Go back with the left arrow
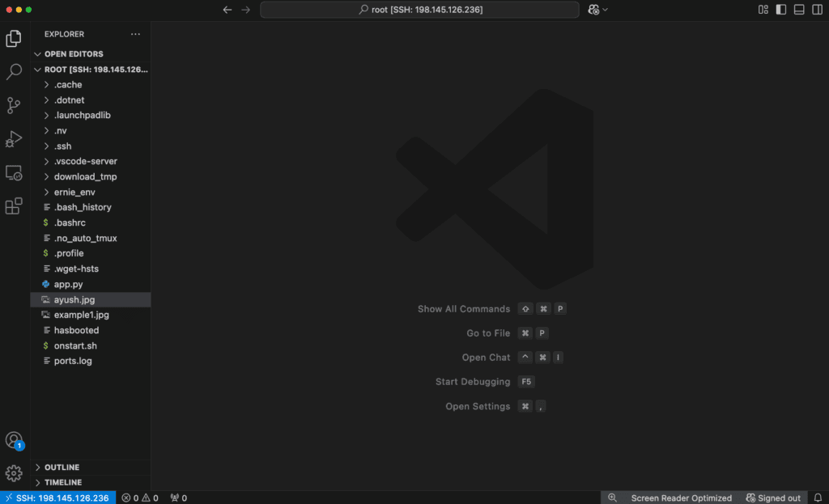Screen dimensions: 829x504 click(227, 10)
